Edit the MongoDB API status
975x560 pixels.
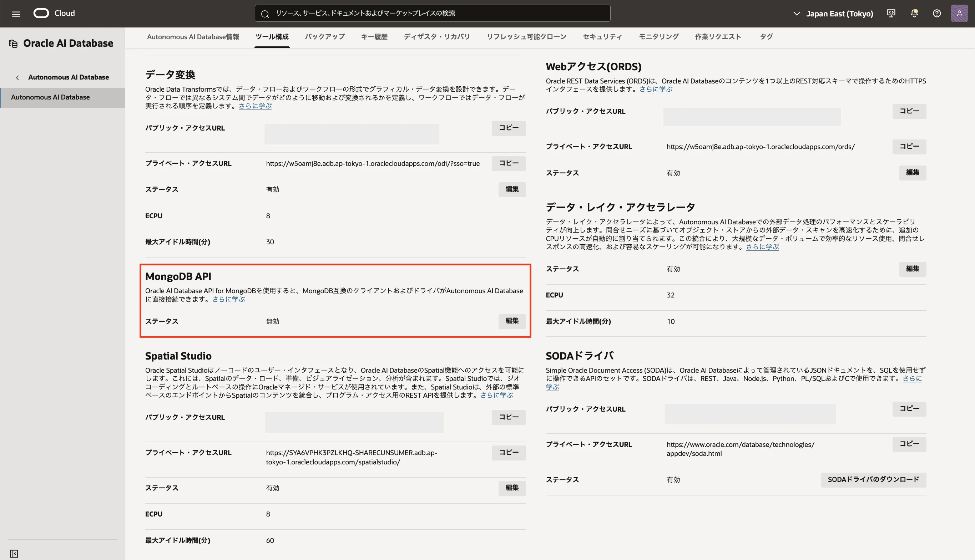512,321
